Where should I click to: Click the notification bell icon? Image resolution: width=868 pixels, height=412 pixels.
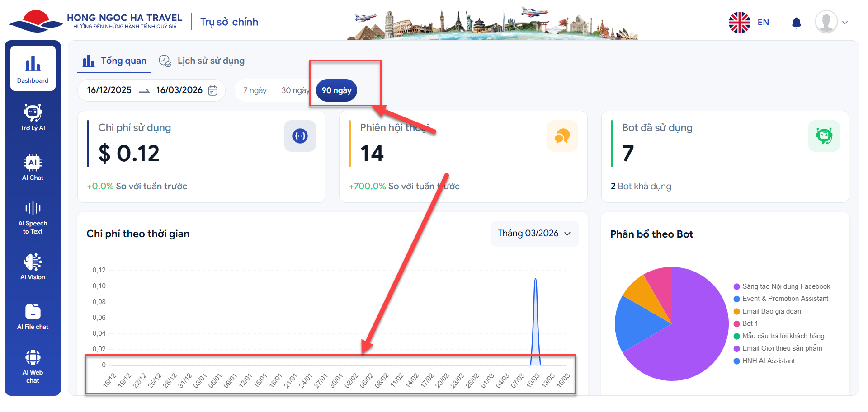click(x=797, y=23)
